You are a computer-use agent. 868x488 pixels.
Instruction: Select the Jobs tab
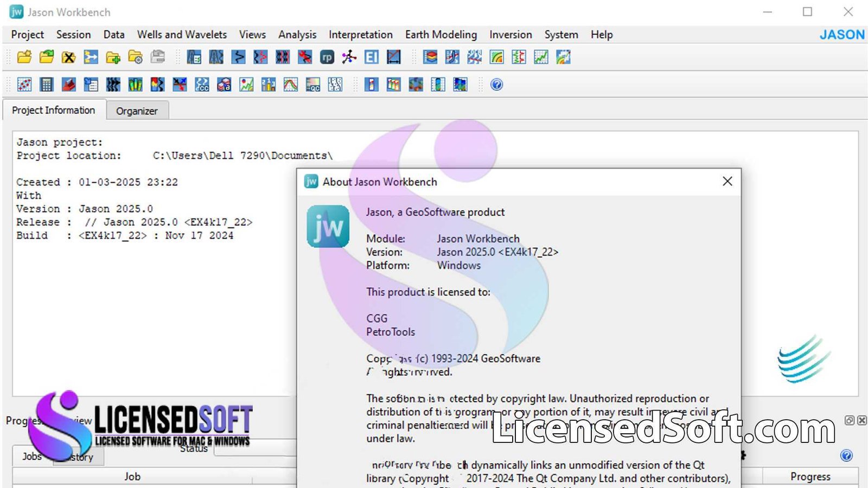coord(31,457)
